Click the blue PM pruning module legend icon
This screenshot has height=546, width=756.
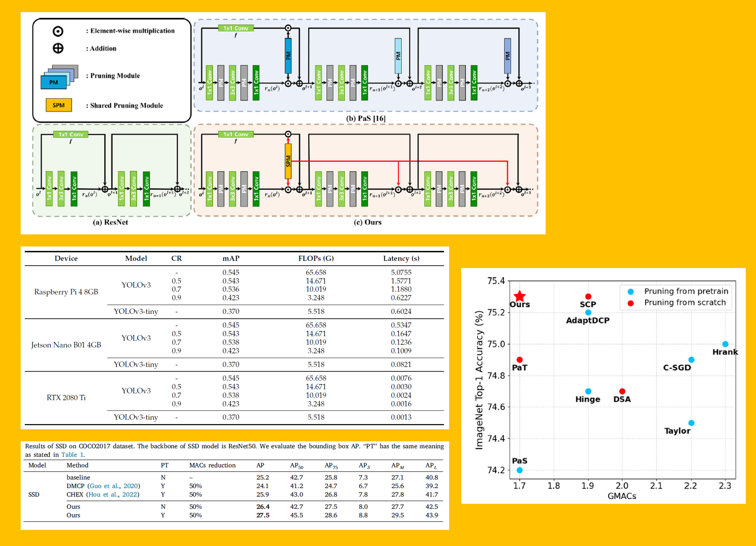(x=53, y=82)
